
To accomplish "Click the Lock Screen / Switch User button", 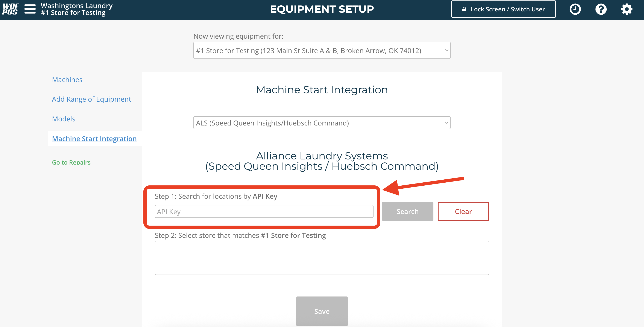I will tap(503, 9).
